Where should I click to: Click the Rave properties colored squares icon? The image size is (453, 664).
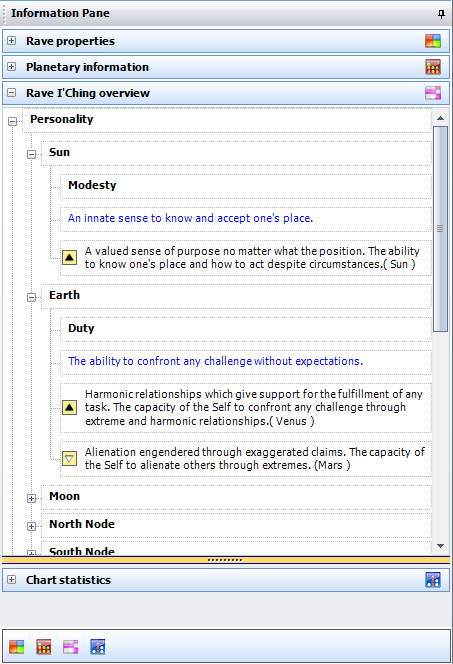(433, 41)
